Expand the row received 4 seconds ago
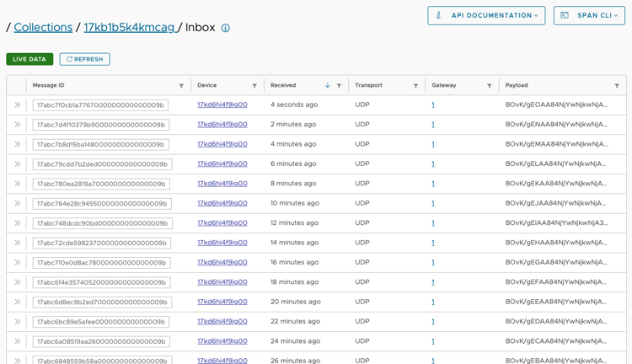 [18, 104]
